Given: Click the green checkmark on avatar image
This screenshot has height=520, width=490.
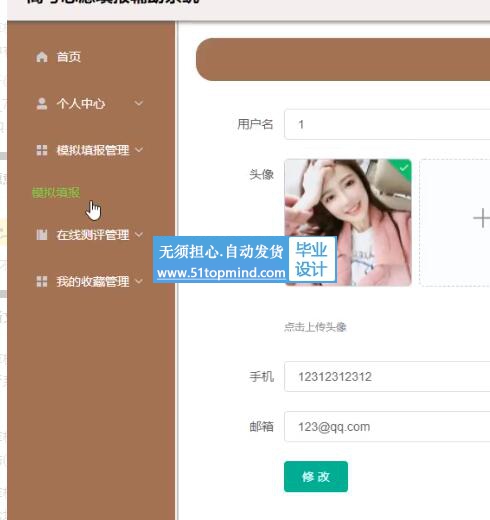Looking at the screenshot, I should (404, 168).
